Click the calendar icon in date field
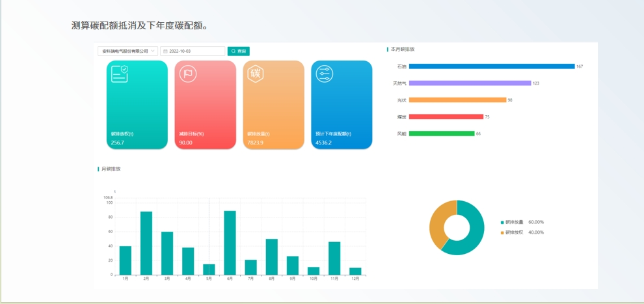Image resolution: width=644 pixels, height=304 pixels. 166,51
